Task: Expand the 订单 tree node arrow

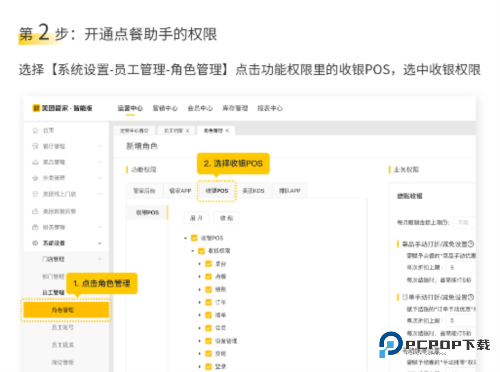Action: click(200, 302)
